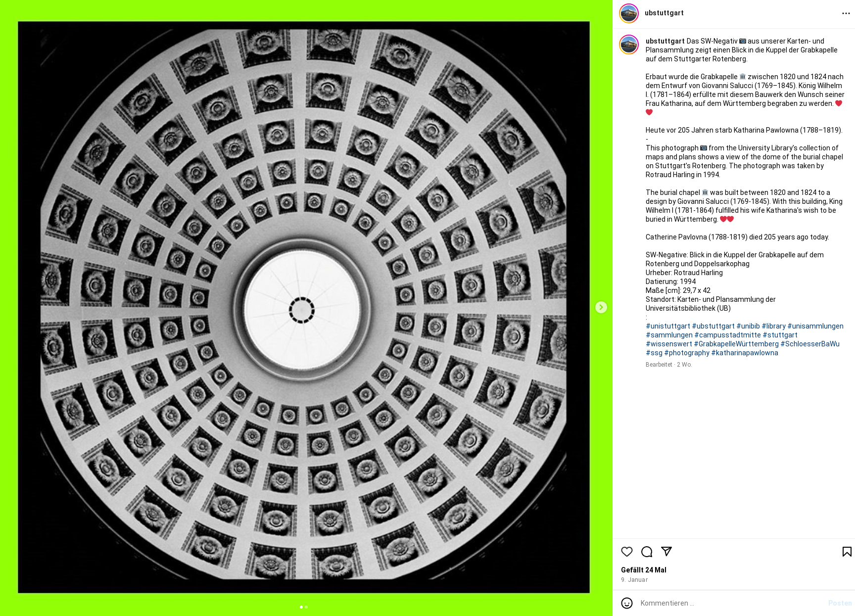This screenshot has width=855, height=616.
Task: Save post with bookmark icon
Action: [847, 552]
